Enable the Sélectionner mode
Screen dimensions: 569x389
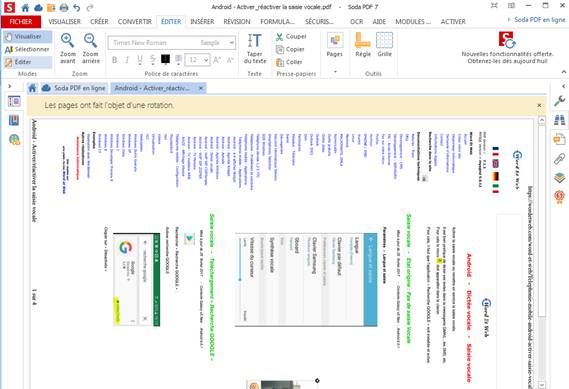(x=27, y=49)
